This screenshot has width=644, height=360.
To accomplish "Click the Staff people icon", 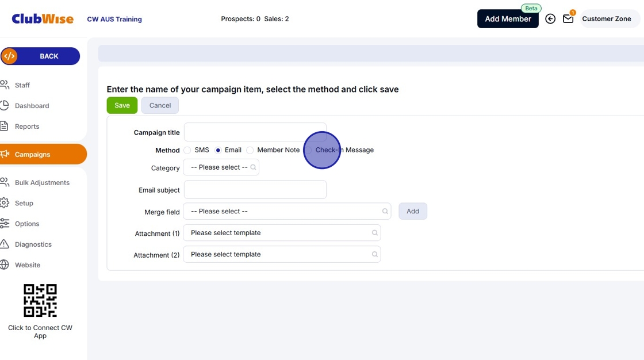I will point(5,85).
